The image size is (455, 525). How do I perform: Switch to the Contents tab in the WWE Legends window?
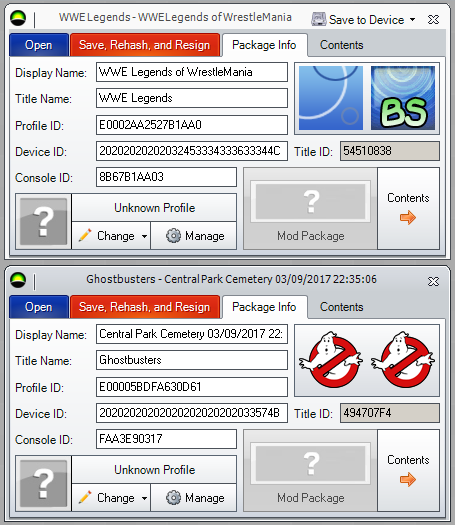(342, 45)
